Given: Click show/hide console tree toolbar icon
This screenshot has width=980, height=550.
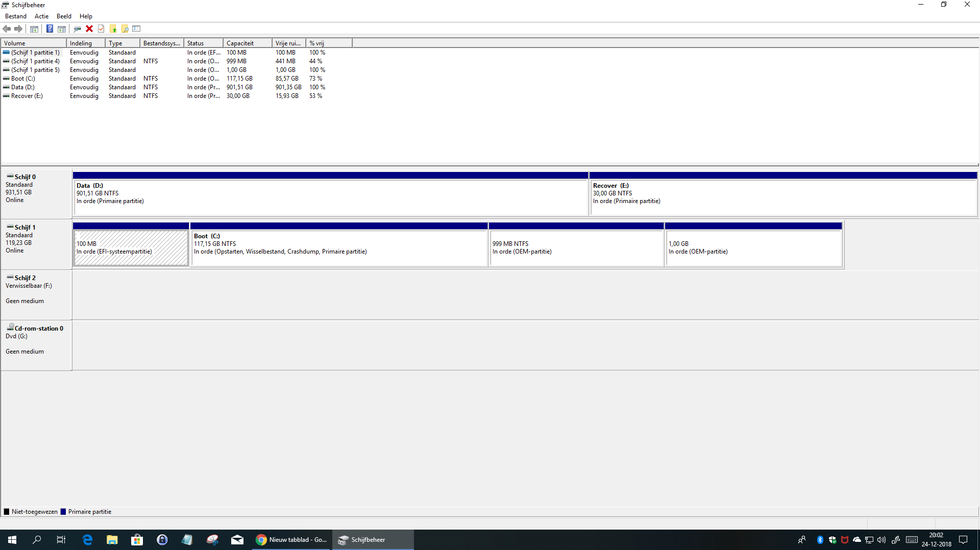Looking at the screenshot, I should tap(34, 29).
